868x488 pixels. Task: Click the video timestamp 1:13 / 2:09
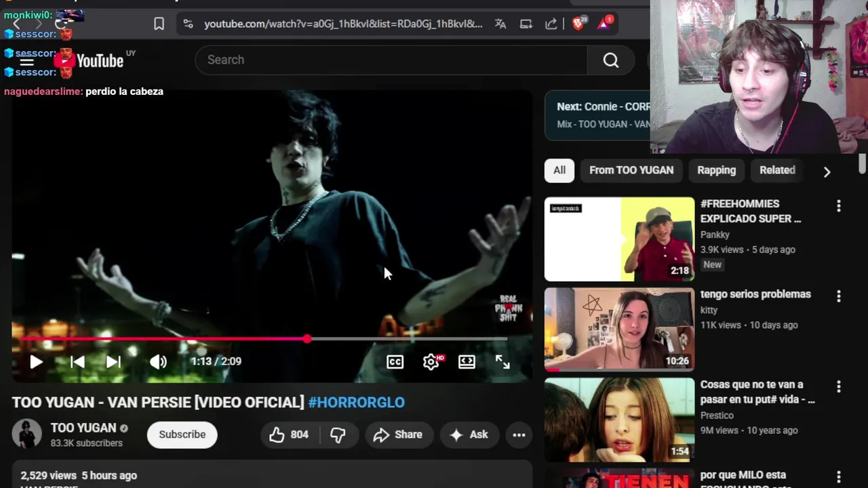tap(216, 361)
